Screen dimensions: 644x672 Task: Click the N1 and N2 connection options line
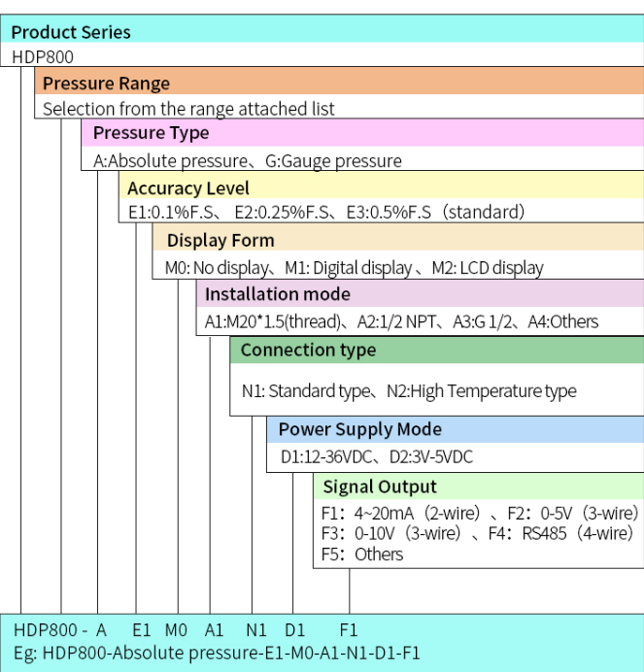click(x=408, y=391)
